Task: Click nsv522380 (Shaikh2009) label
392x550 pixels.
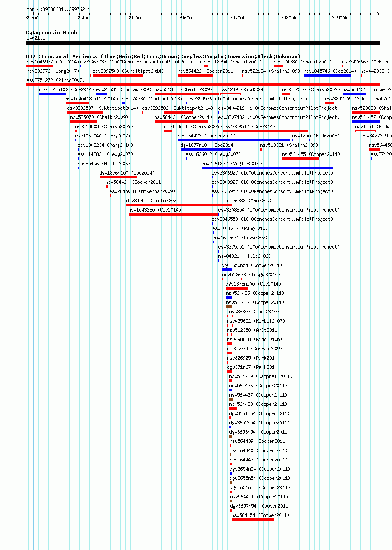Action: coord(311,89)
